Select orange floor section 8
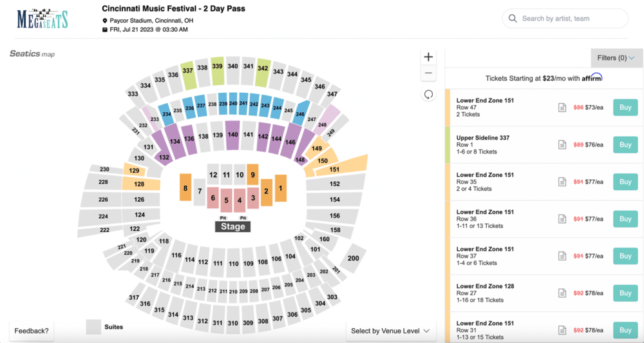The image size is (644, 343). [185, 188]
